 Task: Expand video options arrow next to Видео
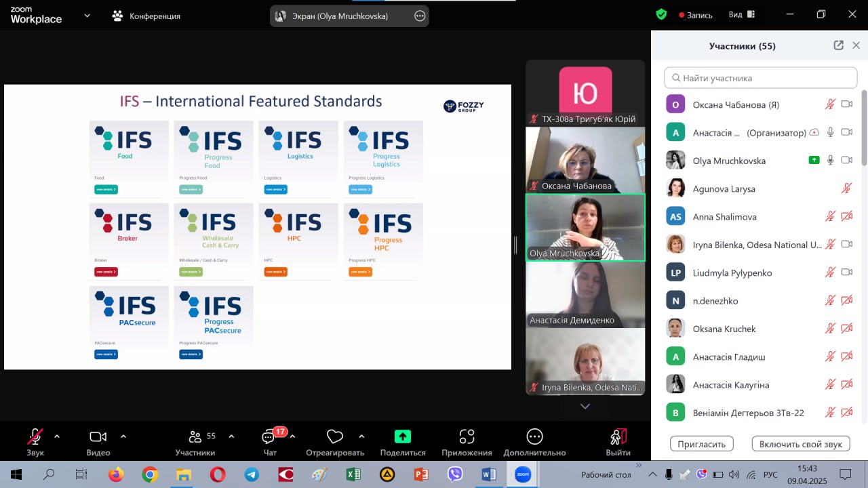point(123,436)
